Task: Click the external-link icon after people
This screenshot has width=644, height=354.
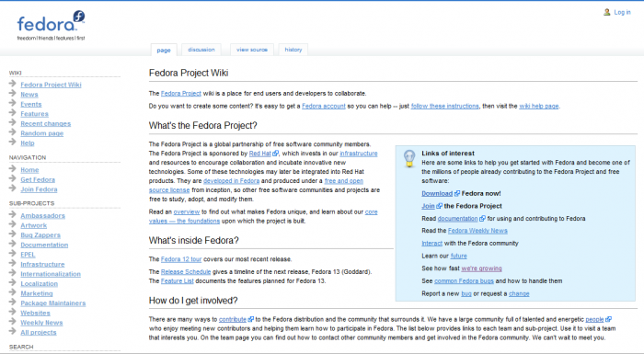Action: [608, 319]
